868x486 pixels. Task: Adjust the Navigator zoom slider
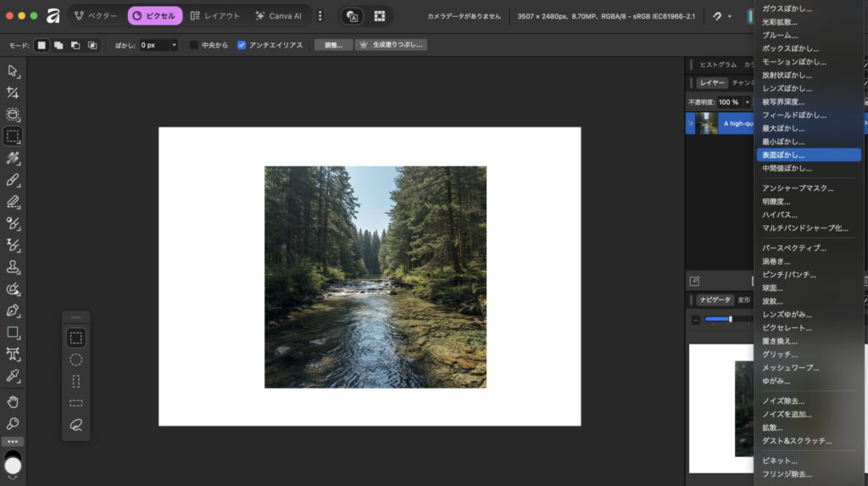(x=730, y=319)
